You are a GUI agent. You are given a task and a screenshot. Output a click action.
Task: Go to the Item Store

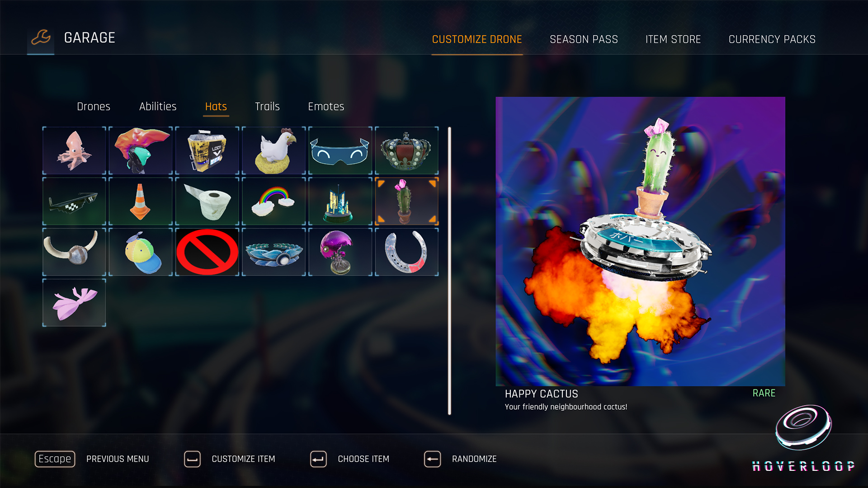673,39
